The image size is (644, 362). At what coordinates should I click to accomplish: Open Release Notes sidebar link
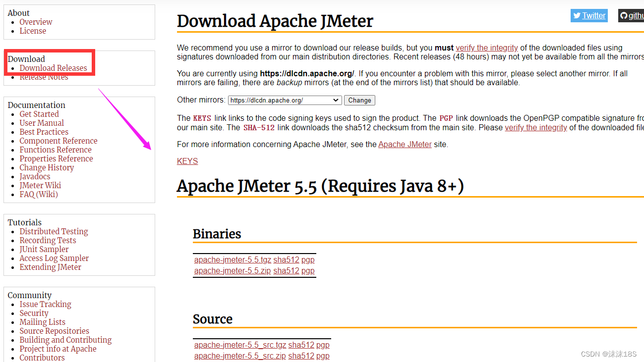(x=44, y=77)
